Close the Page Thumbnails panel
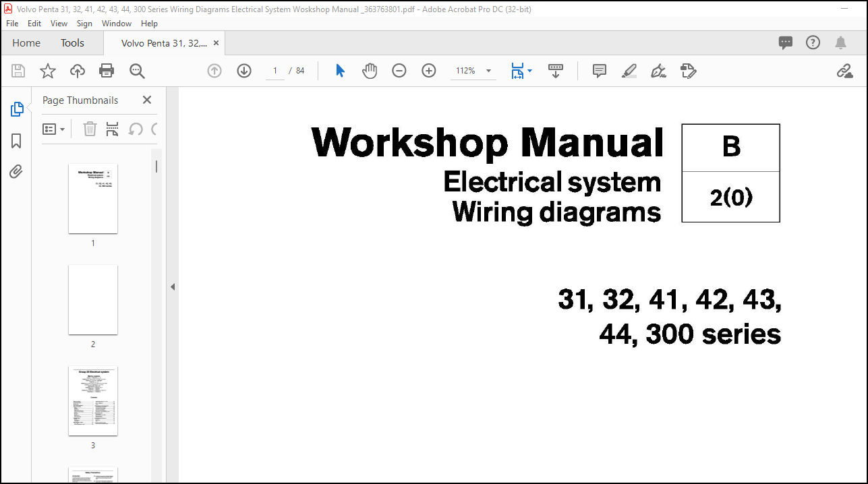Image resolution: width=868 pixels, height=484 pixels. click(147, 100)
